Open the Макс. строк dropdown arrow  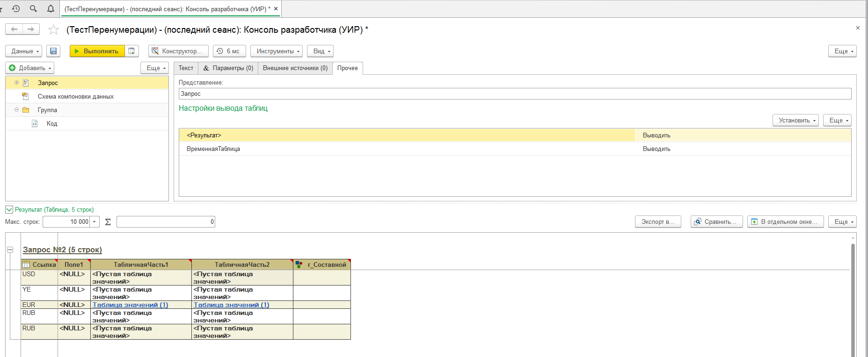tap(95, 222)
